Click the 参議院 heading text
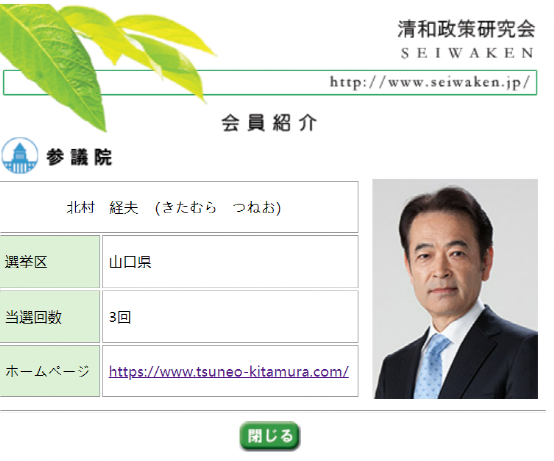554x461 pixels. (x=79, y=157)
